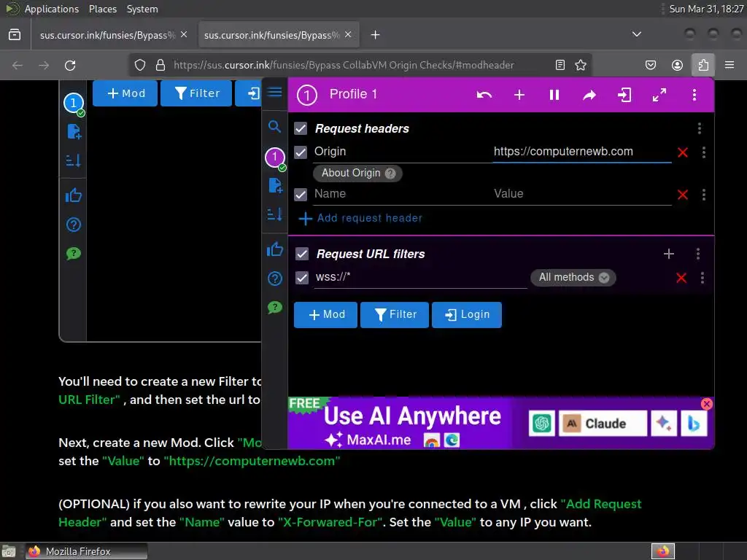This screenshot has width=747, height=560.
Task: Edit the https://computernewb.com value field
Action: [x=582, y=152]
